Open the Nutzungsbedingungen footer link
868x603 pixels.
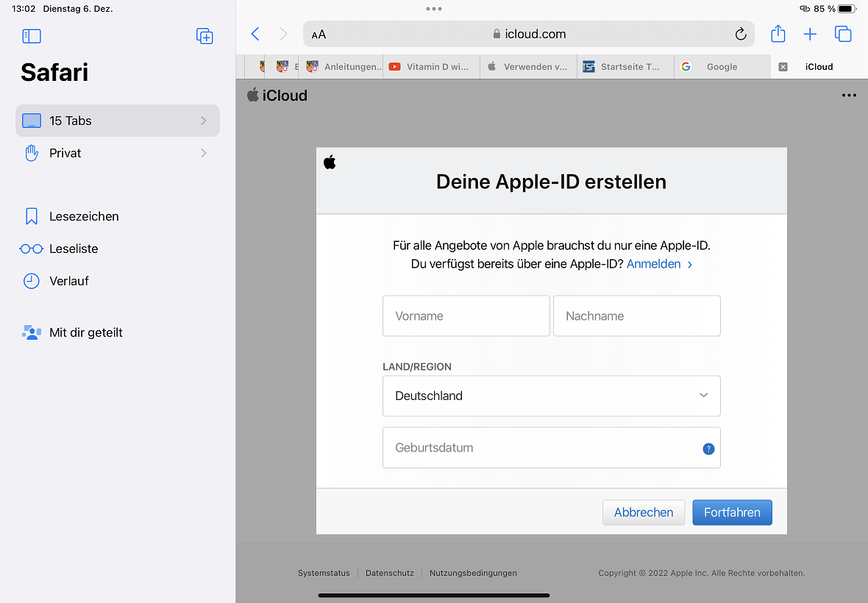[x=473, y=573]
